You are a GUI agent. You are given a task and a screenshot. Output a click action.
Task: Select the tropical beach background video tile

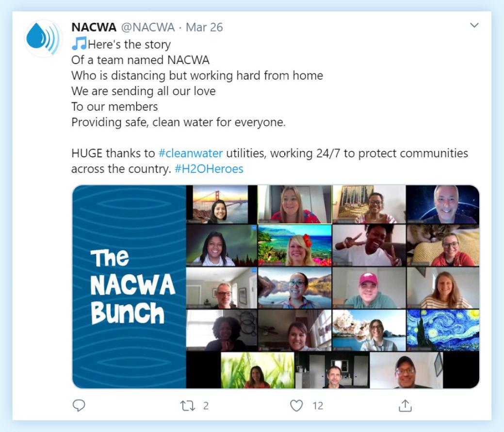295,245
